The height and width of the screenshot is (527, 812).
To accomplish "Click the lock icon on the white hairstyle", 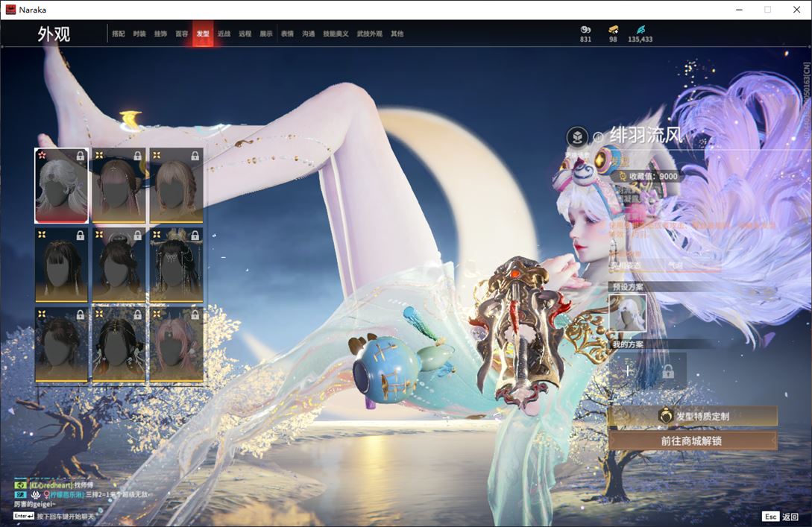I will click(81, 156).
